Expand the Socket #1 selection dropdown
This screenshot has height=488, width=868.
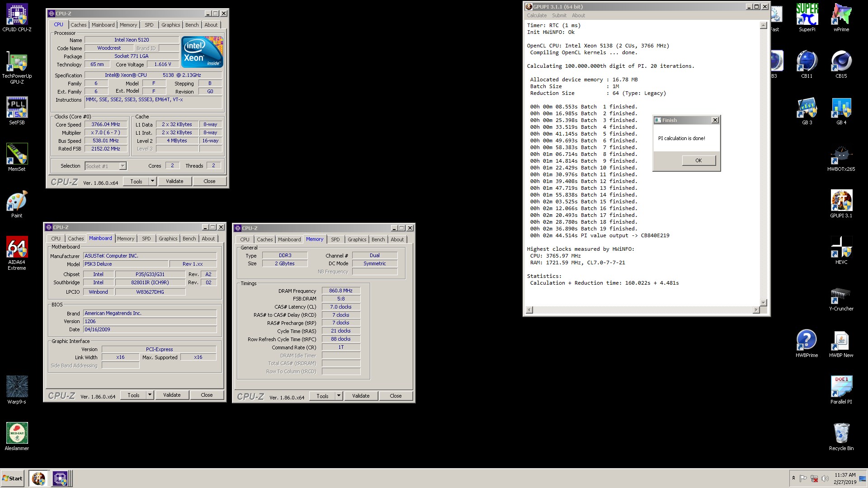click(123, 166)
